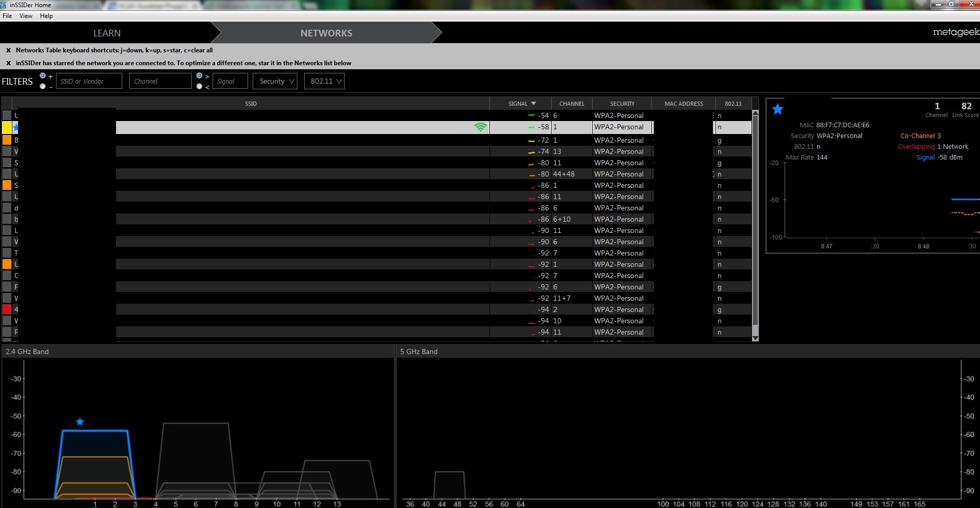Click the '5 GHz Band' panel title

point(419,351)
